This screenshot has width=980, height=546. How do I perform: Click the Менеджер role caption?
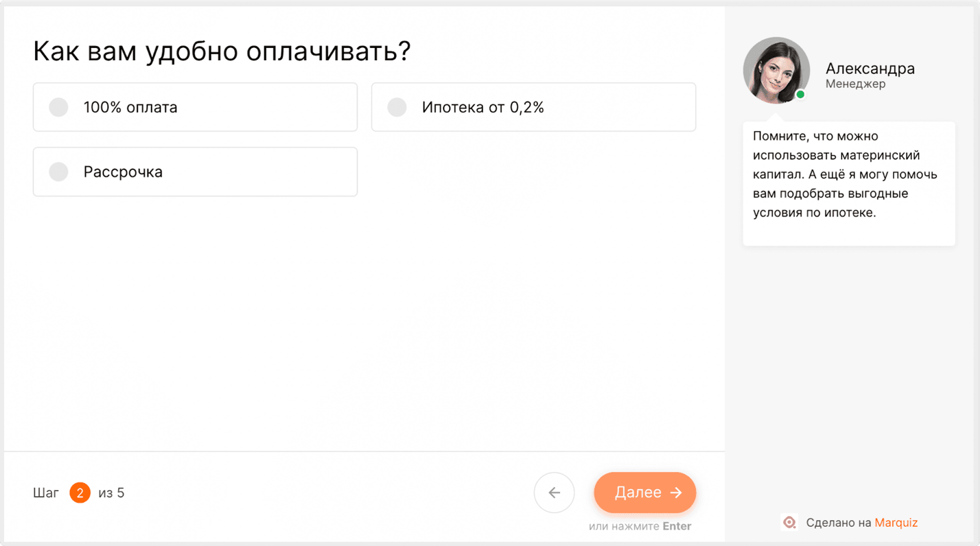tap(855, 84)
